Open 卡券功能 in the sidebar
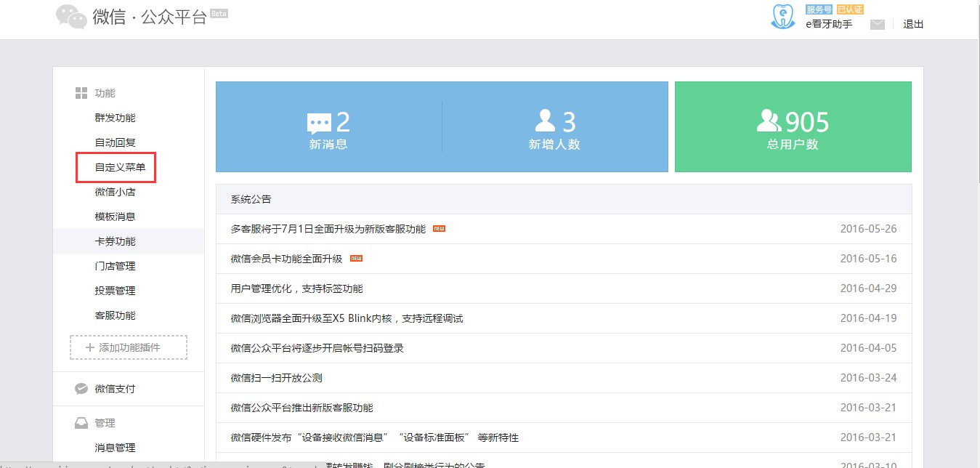 pyautogui.click(x=115, y=241)
